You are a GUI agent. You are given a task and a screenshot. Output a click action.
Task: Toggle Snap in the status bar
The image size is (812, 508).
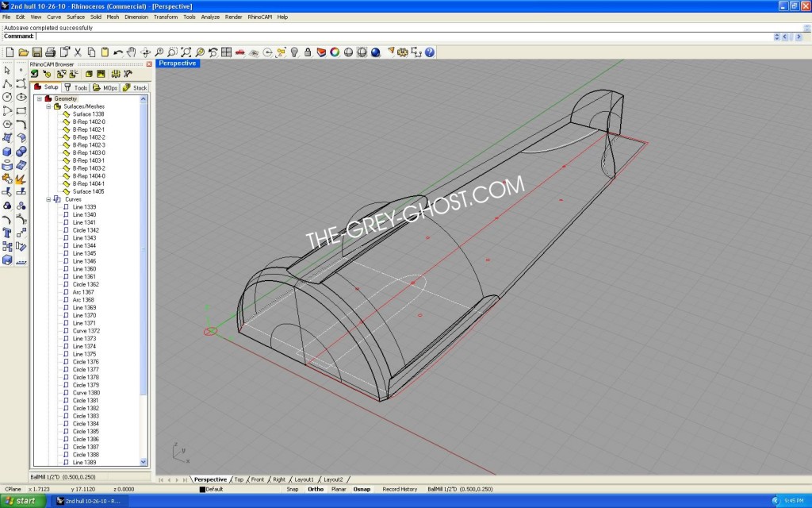point(293,489)
